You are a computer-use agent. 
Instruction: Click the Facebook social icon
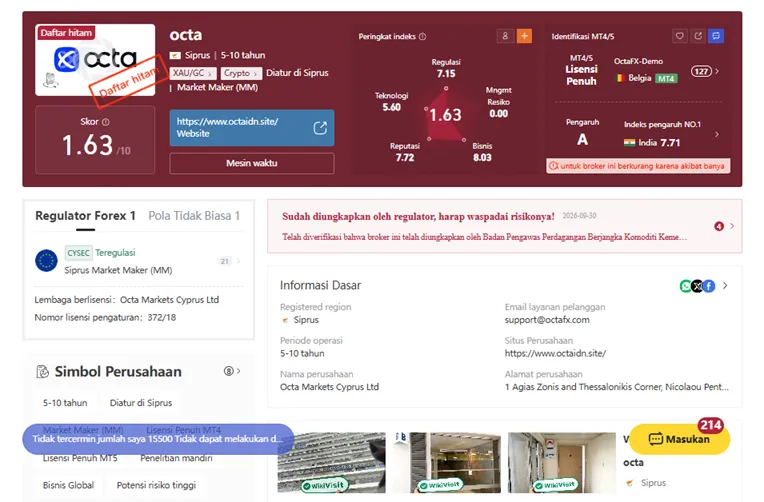click(709, 286)
